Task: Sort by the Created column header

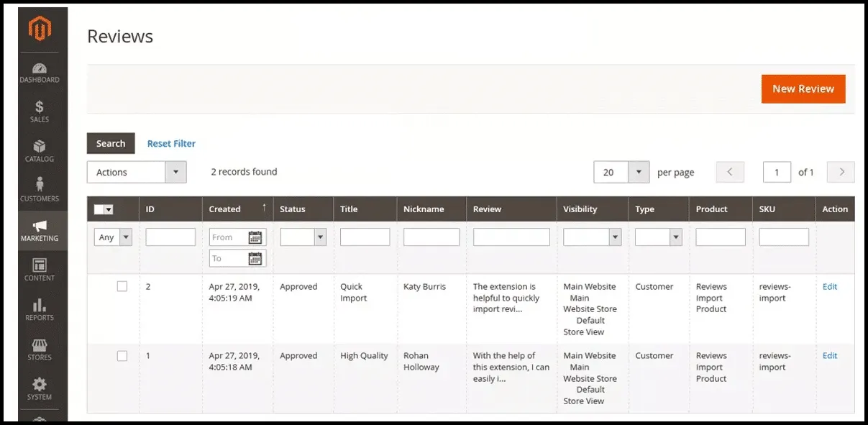Action: (x=224, y=209)
